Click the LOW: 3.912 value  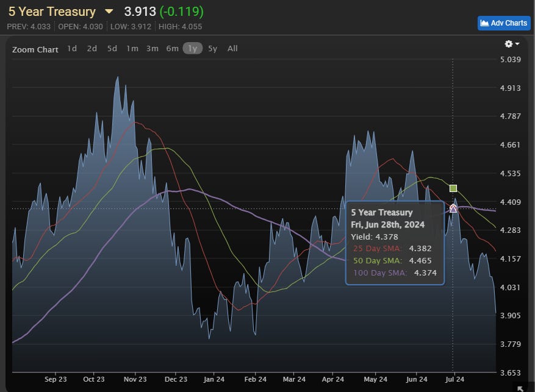click(131, 27)
